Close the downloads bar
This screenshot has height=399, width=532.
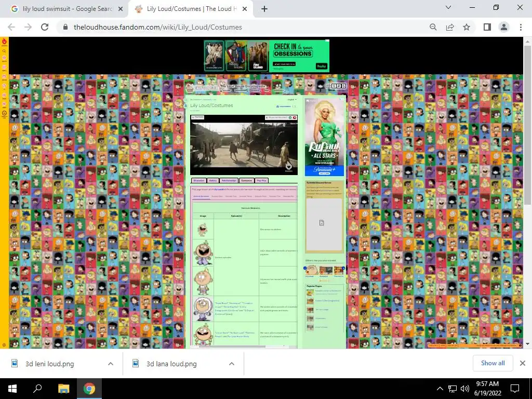(523, 363)
